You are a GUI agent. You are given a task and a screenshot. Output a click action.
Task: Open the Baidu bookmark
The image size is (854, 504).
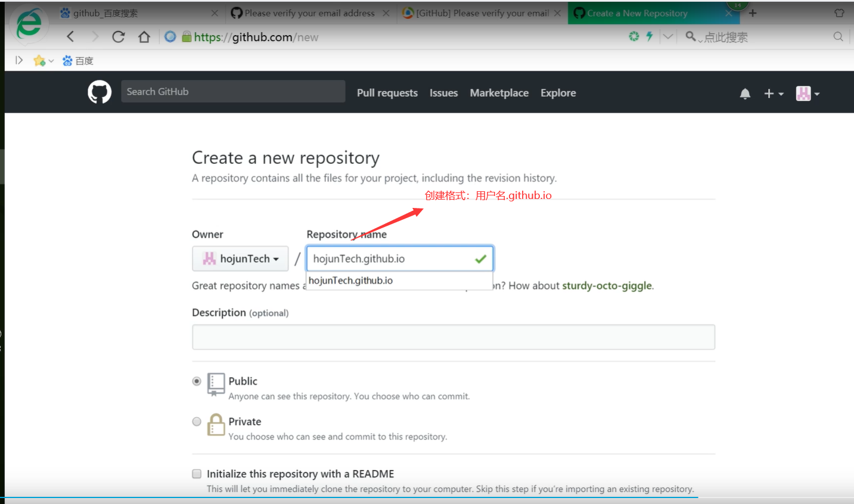pyautogui.click(x=78, y=61)
